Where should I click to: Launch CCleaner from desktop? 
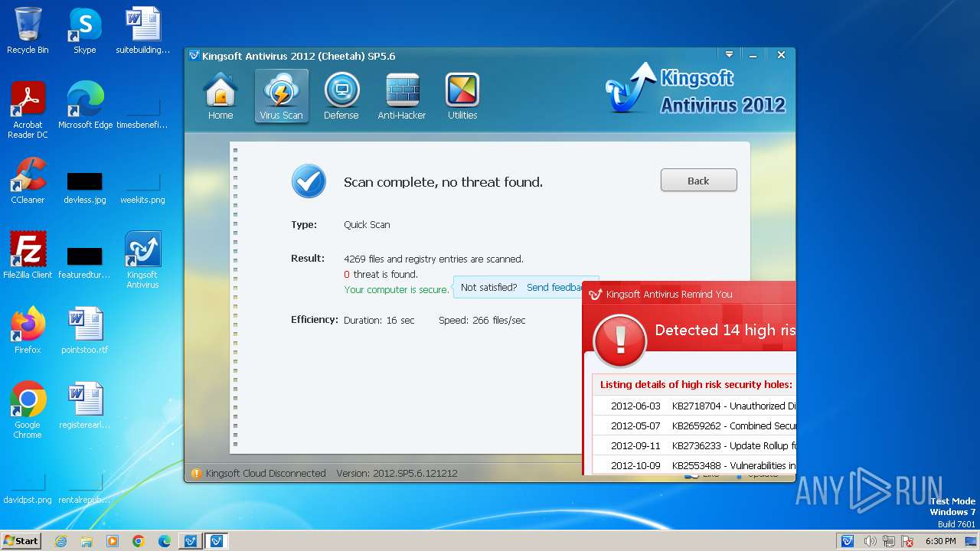coord(28,181)
